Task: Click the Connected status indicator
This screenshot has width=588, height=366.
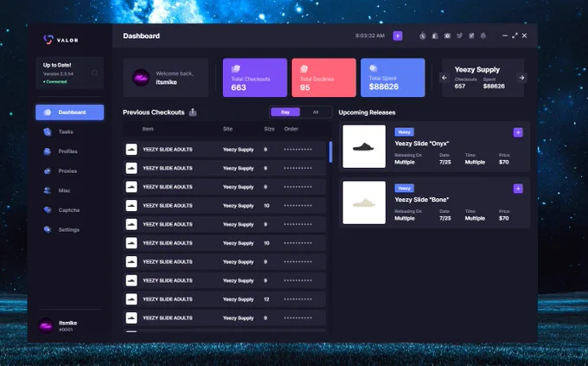Action: coord(55,81)
